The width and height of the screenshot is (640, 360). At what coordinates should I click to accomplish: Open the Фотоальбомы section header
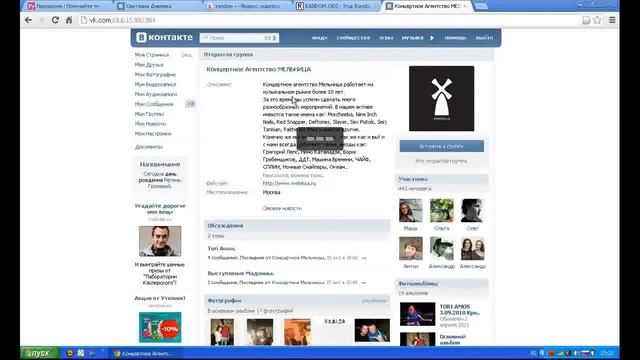click(442, 283)
